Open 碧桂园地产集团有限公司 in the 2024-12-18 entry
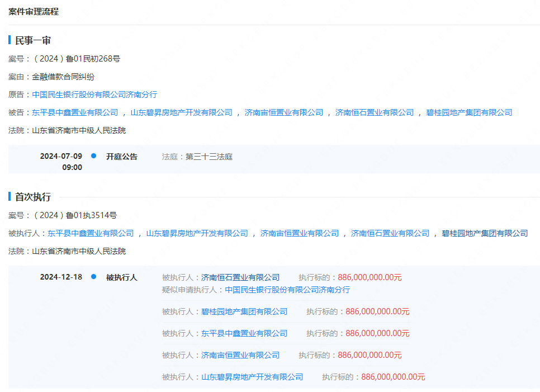The height and width of the screenshot is (392, 540). [x=244, y=311]
